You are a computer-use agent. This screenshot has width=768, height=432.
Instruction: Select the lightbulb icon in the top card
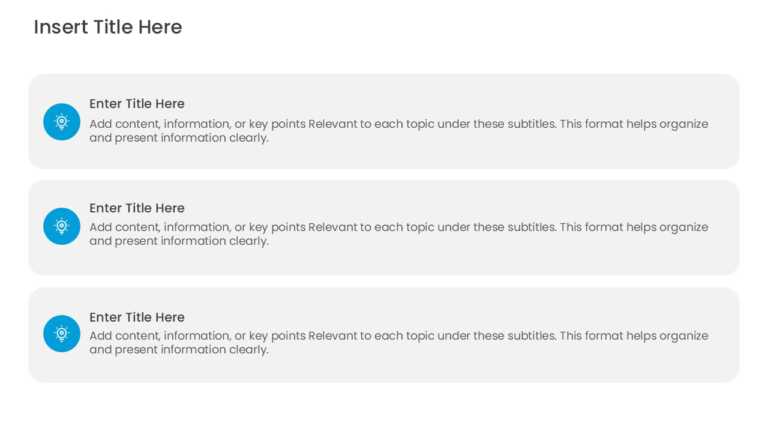pos(62,122)
